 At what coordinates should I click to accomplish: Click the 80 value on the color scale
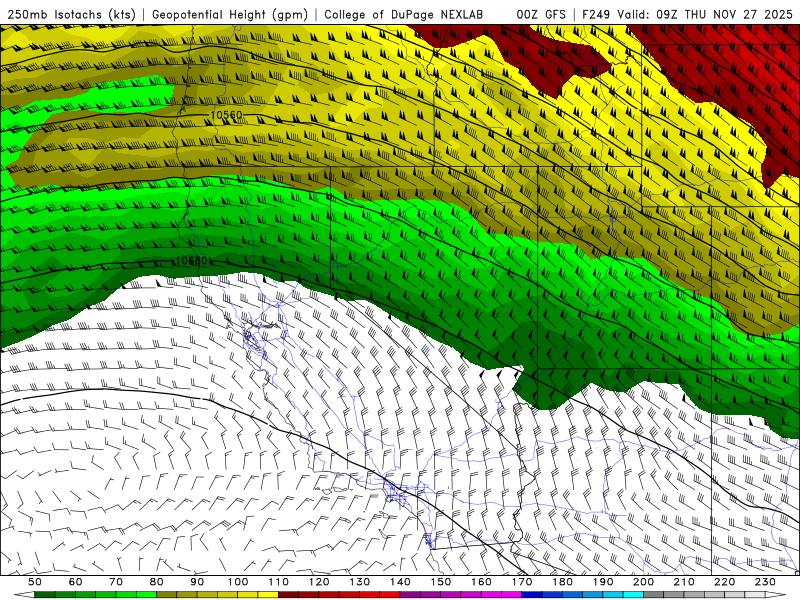pyautogui.click(x=157, y=582)
